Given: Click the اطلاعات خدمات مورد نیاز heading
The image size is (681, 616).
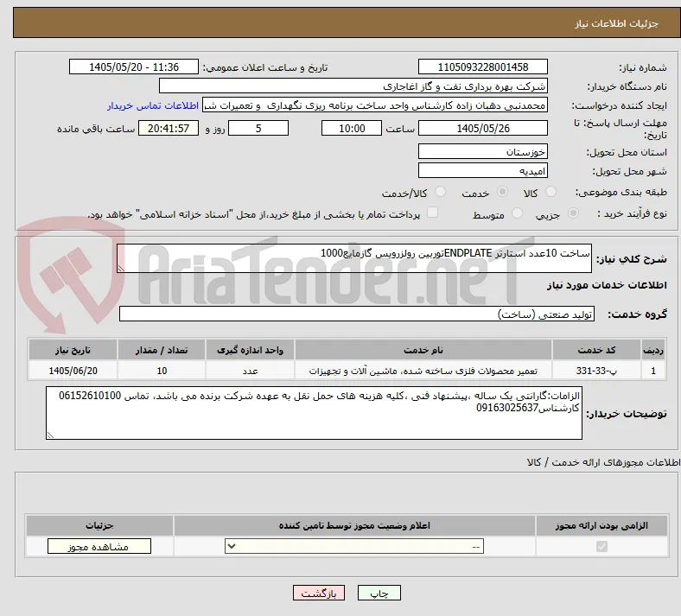Looking at the screenshot, I should click(x=607, y=285).
